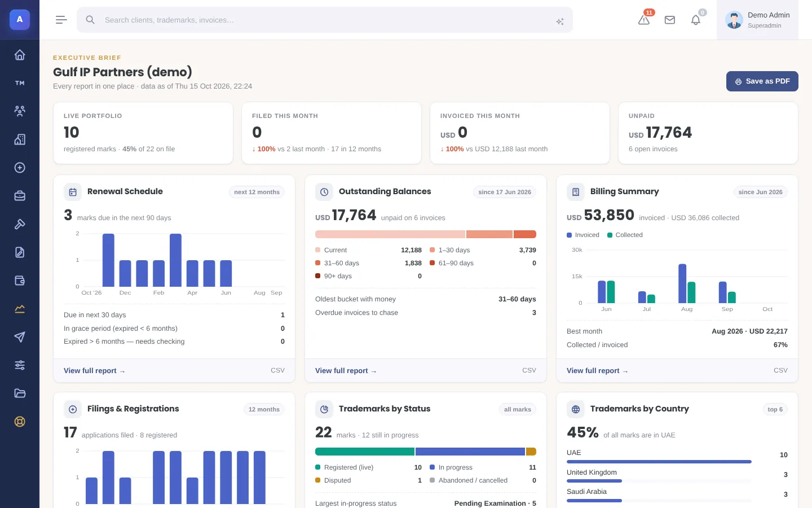812x508 pixels.
Task: Open the lifebuoy support icon in sidebar
Action: (x=20, y=422)
